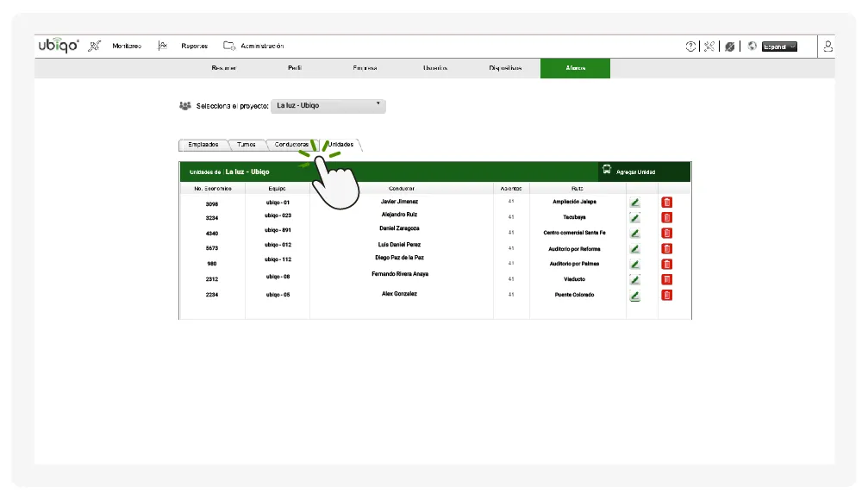Open the Reportes menu
Image resolution: width=868 pixels, height=499 pixels.
coord(194,46)
